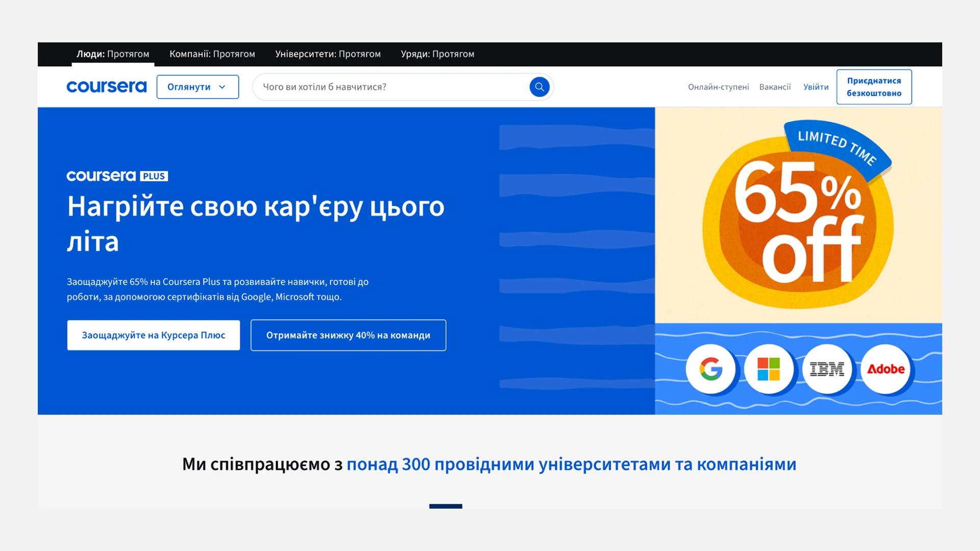
Task: Click Заощаджуйте на Курсера Плюс button
Action: click(x=153, y=335)
